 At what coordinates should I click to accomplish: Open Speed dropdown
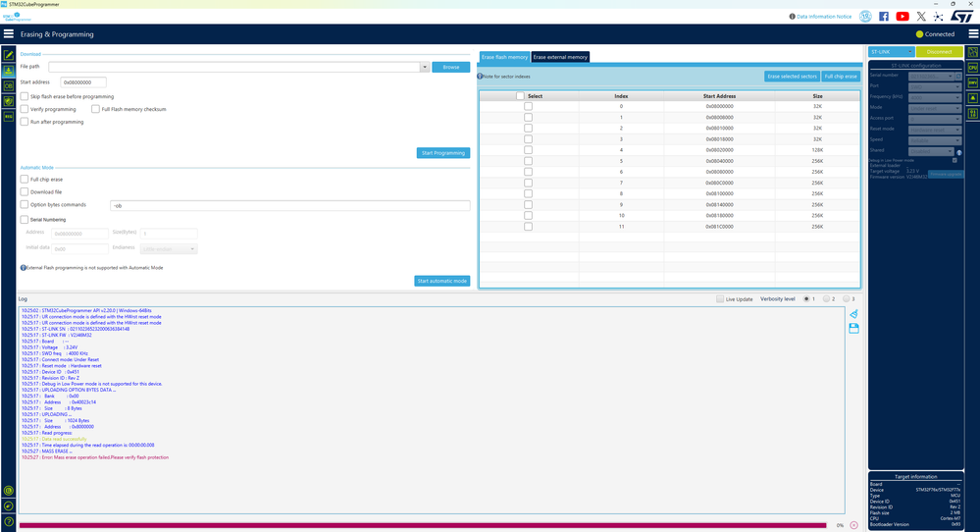click(x=934, y=140)
